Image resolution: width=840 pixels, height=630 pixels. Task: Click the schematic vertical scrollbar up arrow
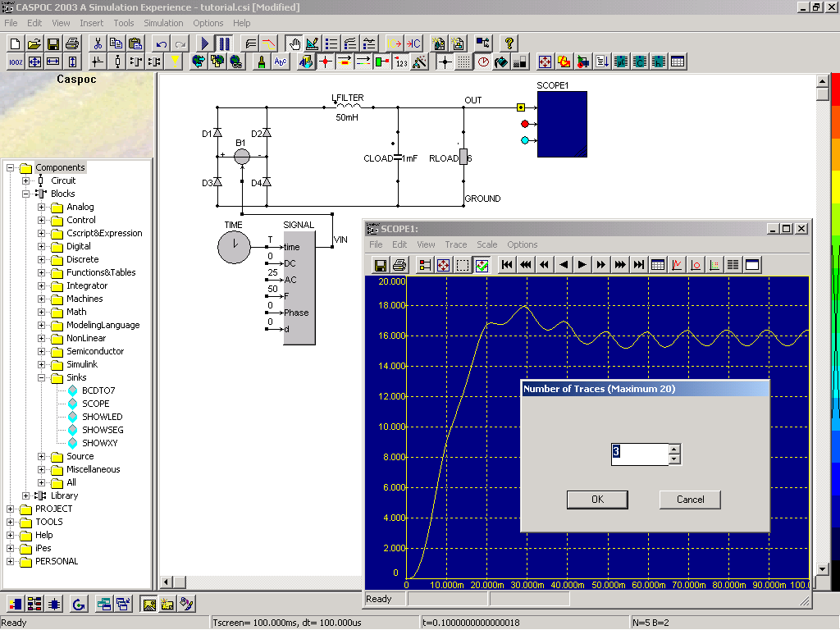pos(823,81)
